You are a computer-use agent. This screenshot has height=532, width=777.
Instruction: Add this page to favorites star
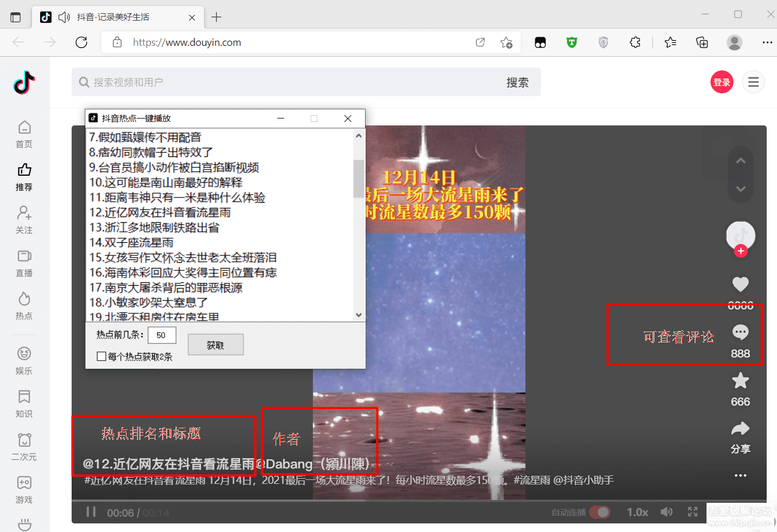point(506,42)
